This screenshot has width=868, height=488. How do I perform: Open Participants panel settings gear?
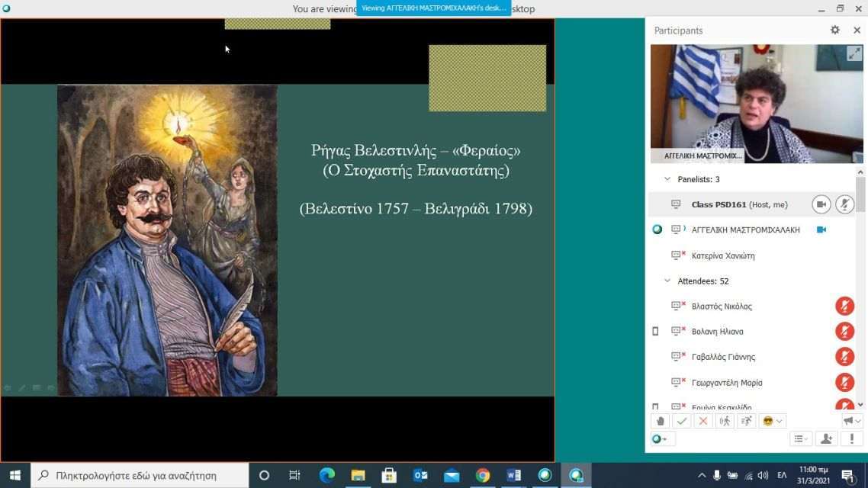(x=834, y=30)
